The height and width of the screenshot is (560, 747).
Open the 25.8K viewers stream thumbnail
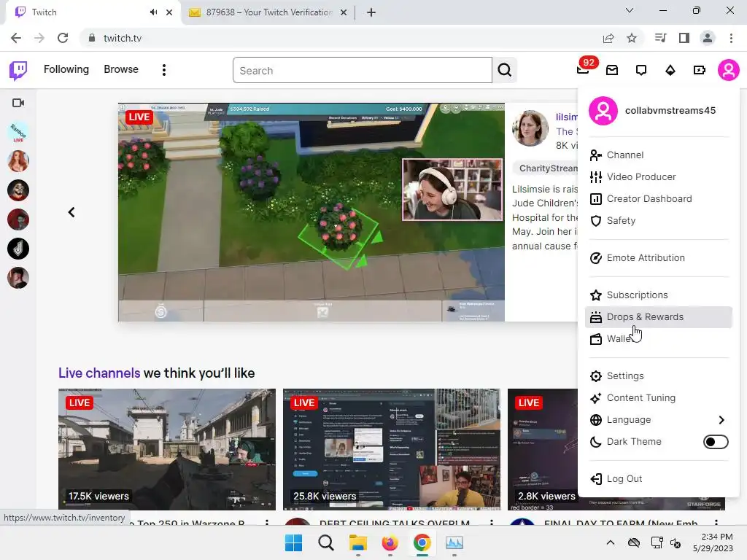(392, 449)
